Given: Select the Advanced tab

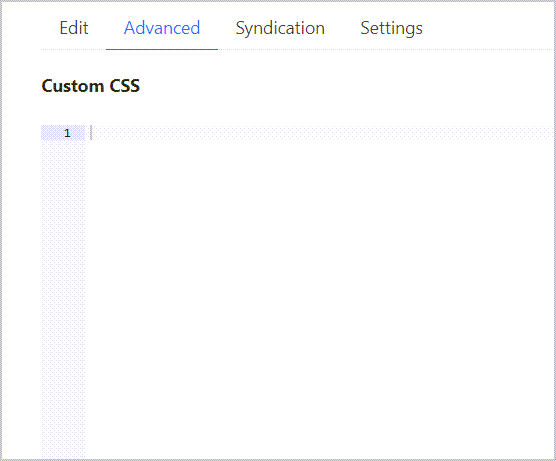Looking at the screenshot, I should [x=162, y=28].
